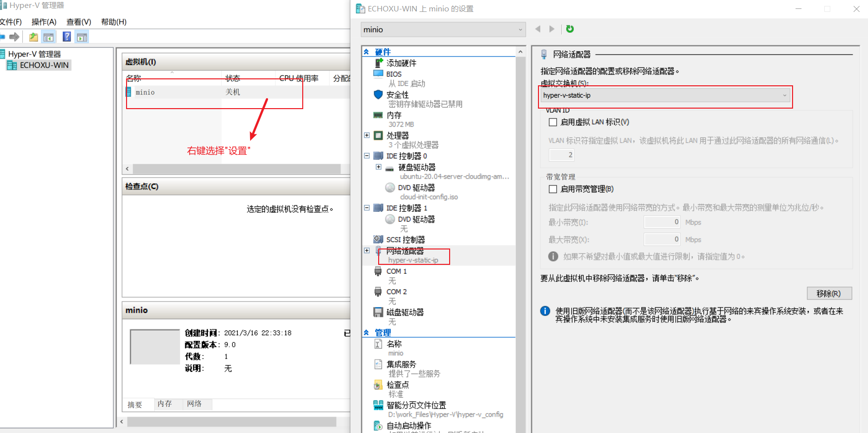Close the minio settings window

coord(856,9)
